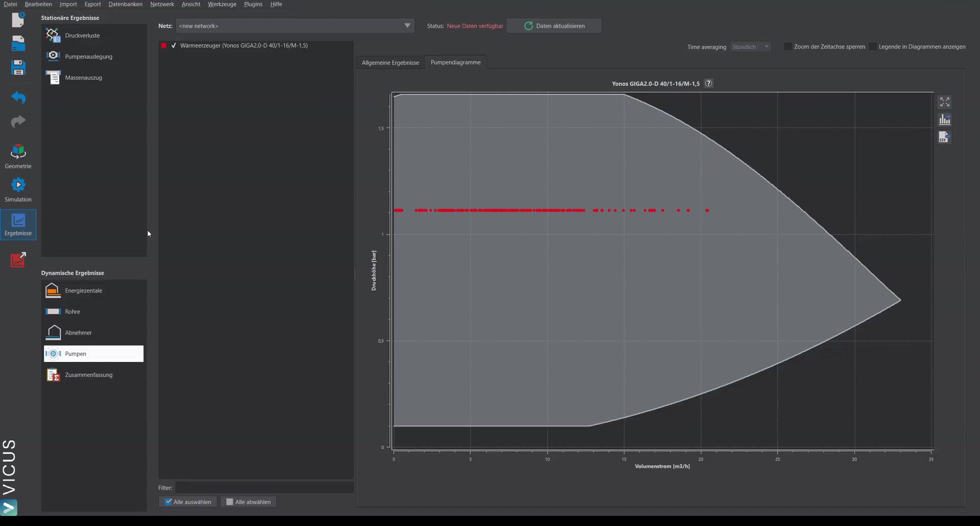Enable Zoom der Zeitachse sperren
Image resolution: width=980 pixels, height=526 pixels.
click(788, 46)
